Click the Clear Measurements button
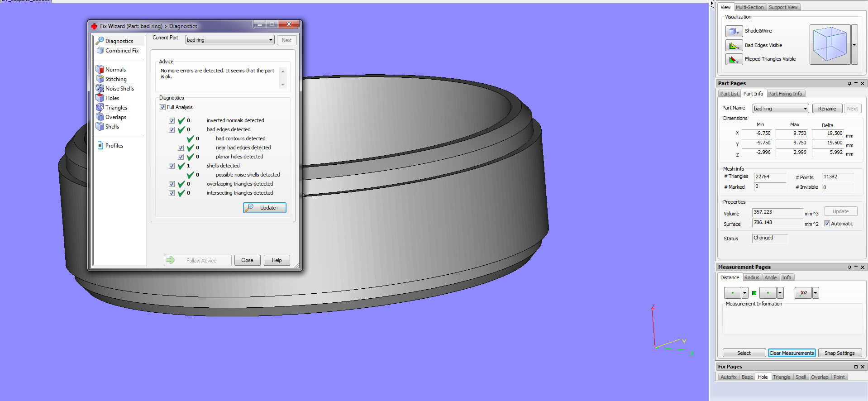868x401 pixels. tap(792, 353)
